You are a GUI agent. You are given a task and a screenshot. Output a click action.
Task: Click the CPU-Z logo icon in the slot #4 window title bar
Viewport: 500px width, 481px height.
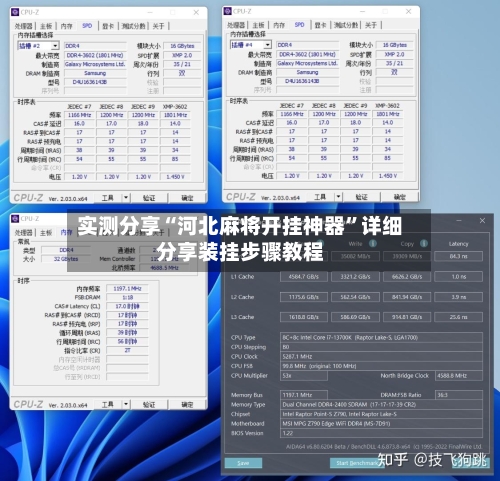pos(228,11)
